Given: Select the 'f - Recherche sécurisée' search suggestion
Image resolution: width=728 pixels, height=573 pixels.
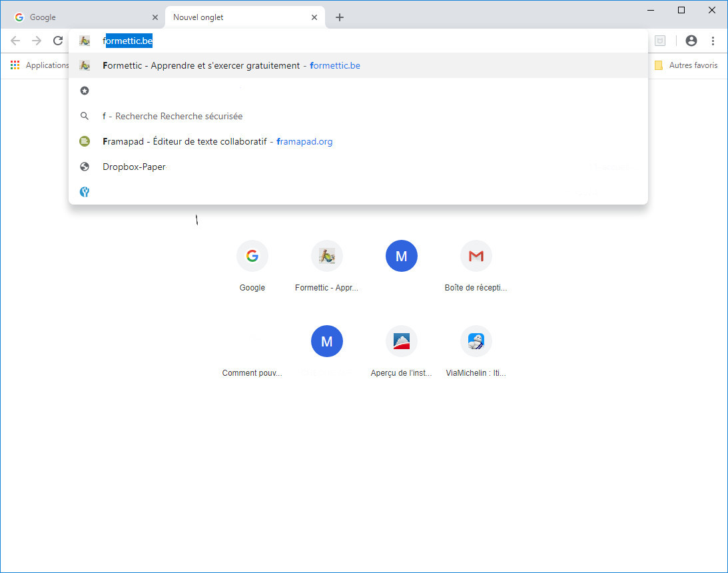Looking at the screenshot, I should (358, 116).
